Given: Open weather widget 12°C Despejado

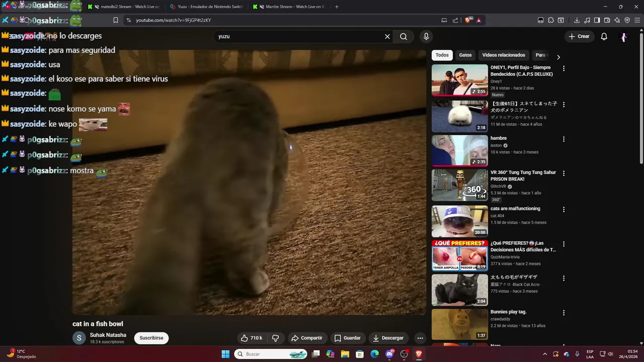Looking at the screenshot, I should (x=22, y=354).
